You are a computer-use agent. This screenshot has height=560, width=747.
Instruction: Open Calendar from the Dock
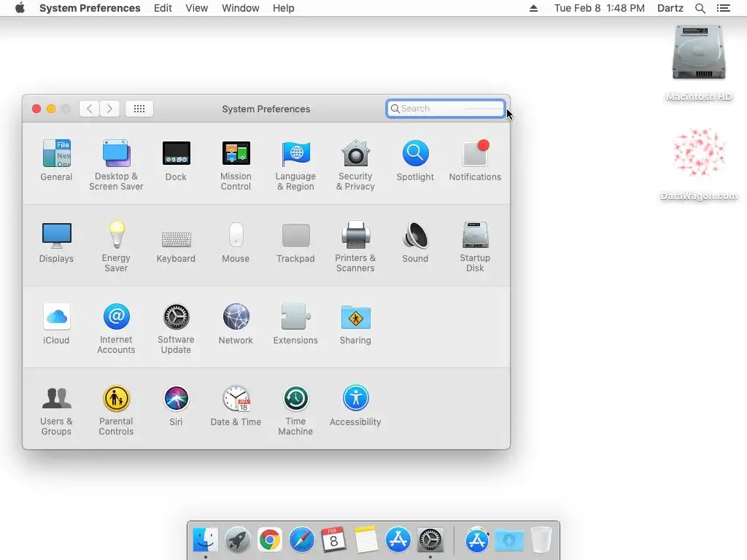tap(333, 540)
